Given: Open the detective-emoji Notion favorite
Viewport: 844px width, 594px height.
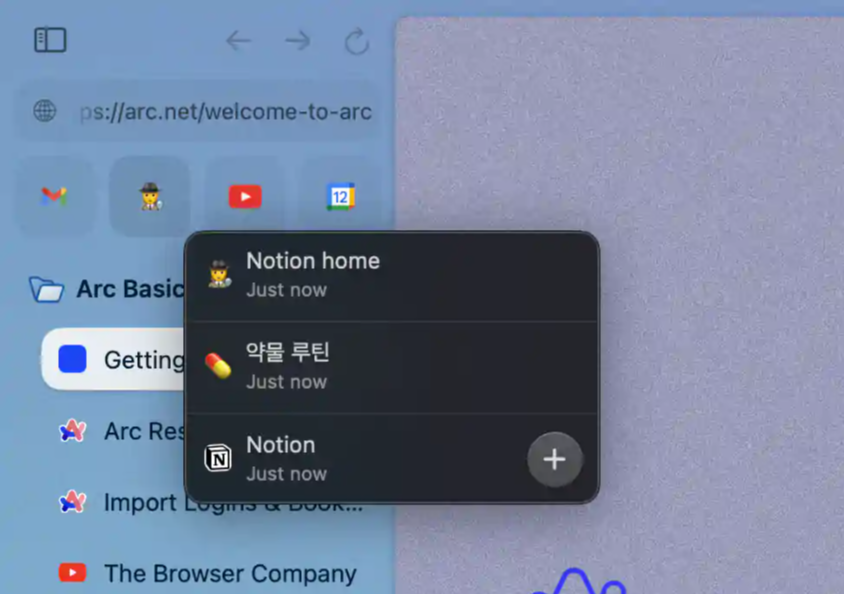Looking at the screenshot, I should 150,196.
